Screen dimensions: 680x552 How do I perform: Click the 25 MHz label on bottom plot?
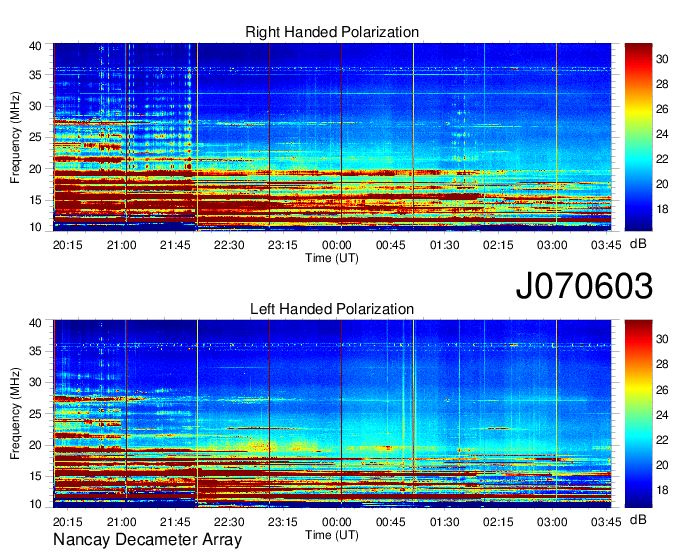click(x=35, y=414)
